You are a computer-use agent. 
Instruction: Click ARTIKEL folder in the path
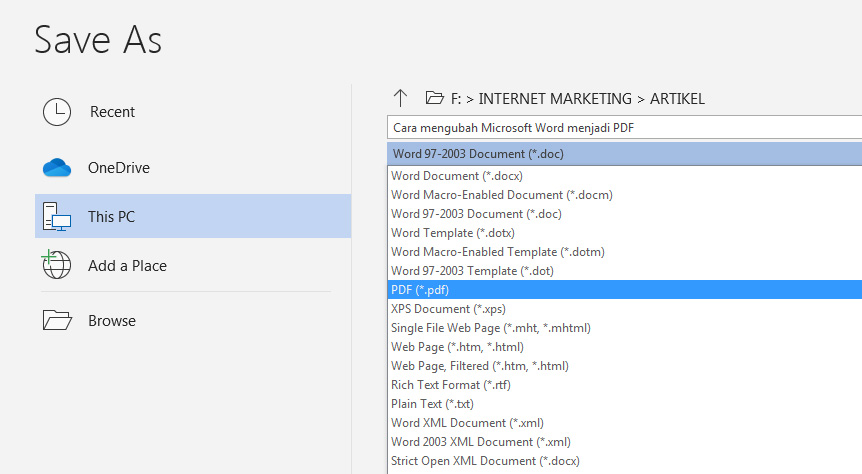point(677,99)
